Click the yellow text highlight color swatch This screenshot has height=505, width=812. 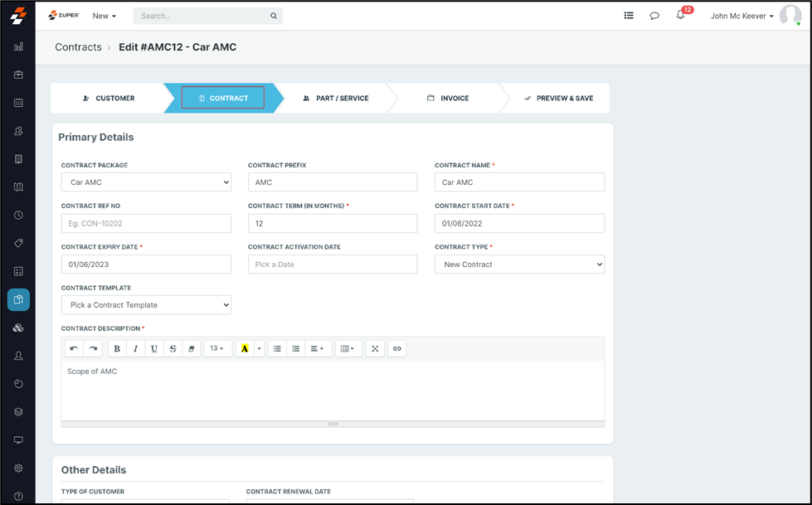245,348
